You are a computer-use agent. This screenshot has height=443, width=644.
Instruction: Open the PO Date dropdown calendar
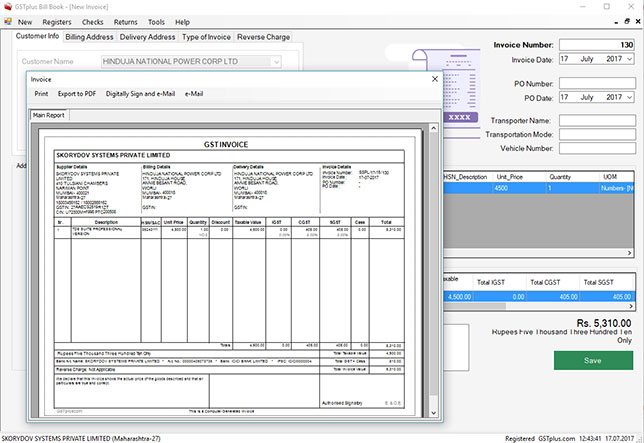tap(630, 97)
